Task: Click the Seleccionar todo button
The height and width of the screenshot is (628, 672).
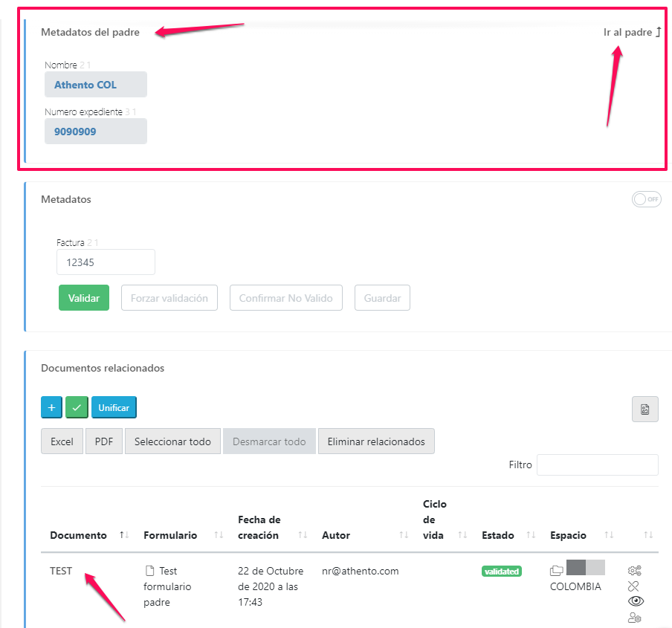Action: click(x=172, y=441)
